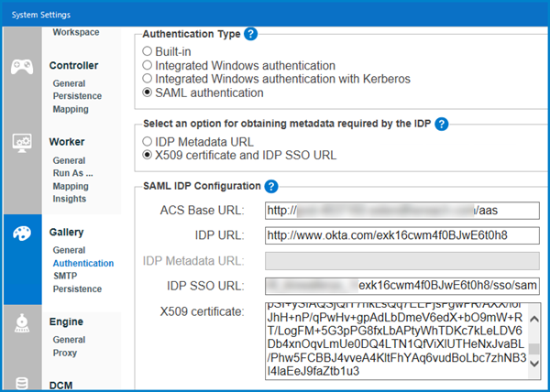This screenshot has height=392, width=550.
Task: Select Integrated Windows authentication option
Action: point(147,66)
